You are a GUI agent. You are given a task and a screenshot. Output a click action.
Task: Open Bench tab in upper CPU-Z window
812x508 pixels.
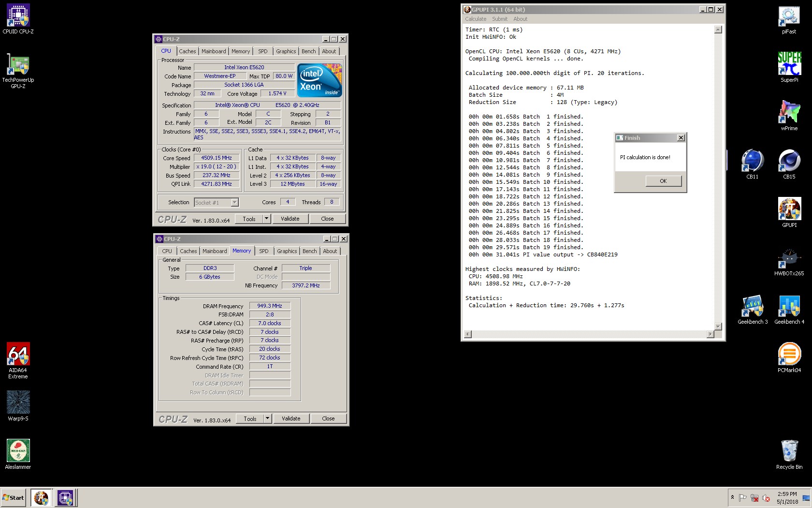308,51
